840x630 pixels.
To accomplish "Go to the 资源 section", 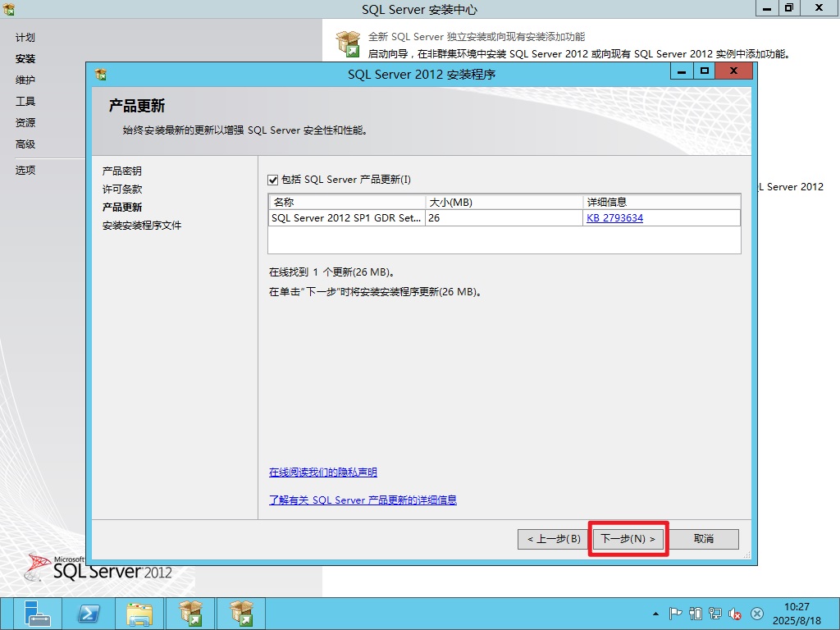I will pos(25,123).
